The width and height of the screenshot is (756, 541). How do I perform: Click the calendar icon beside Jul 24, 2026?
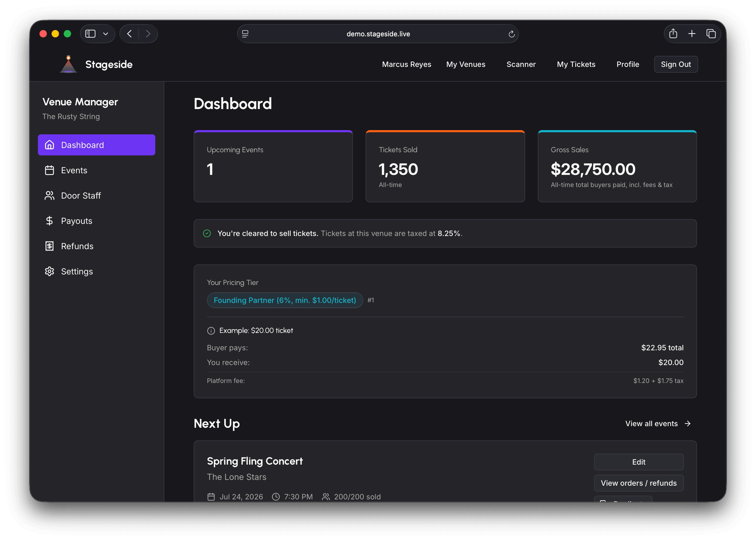tap(211, 497)
